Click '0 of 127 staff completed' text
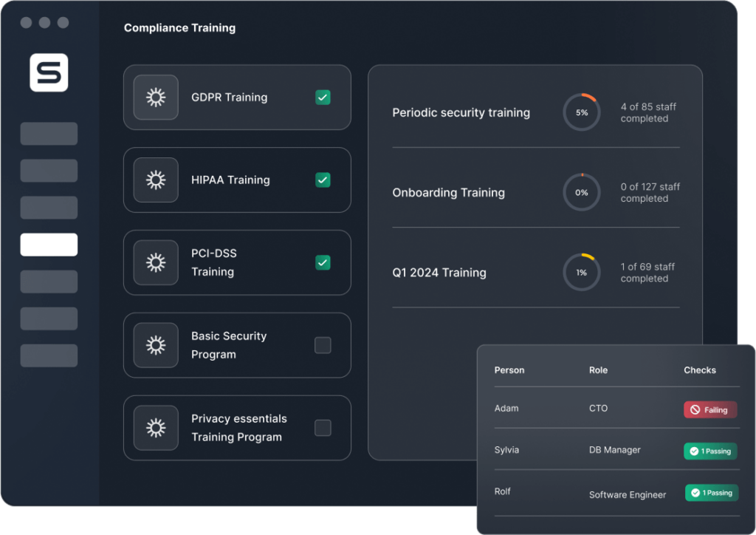 [650, 192]
